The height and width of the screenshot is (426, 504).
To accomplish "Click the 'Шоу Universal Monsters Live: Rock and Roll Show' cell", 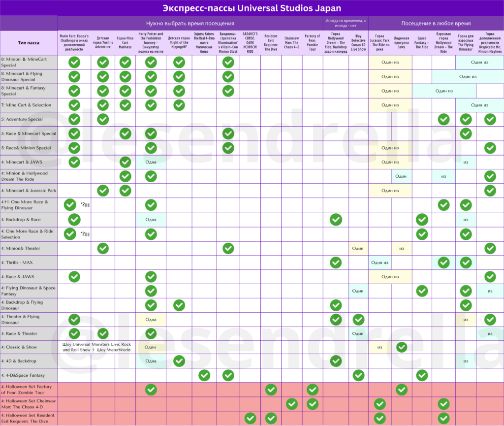I will [97, 347].
